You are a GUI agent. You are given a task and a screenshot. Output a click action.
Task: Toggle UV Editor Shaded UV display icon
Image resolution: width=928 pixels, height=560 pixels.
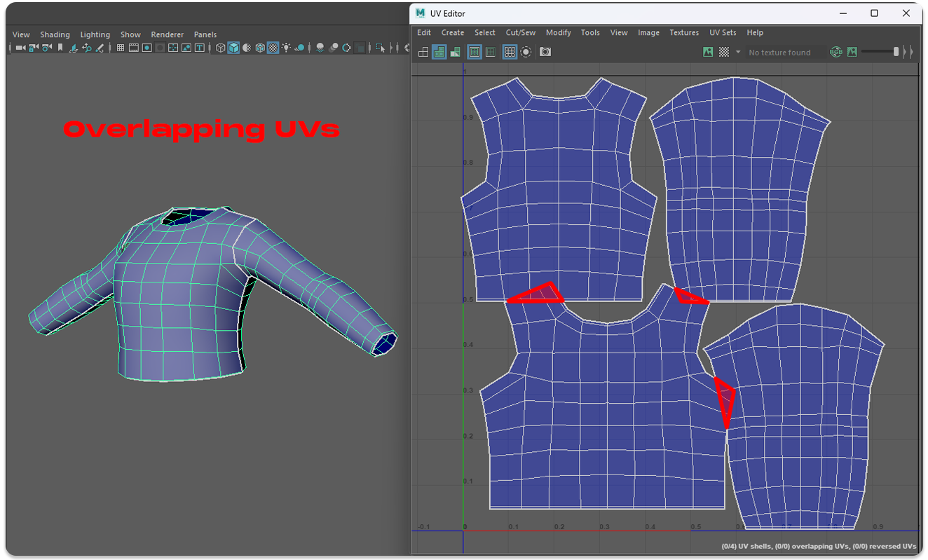(x=439, y=52)
